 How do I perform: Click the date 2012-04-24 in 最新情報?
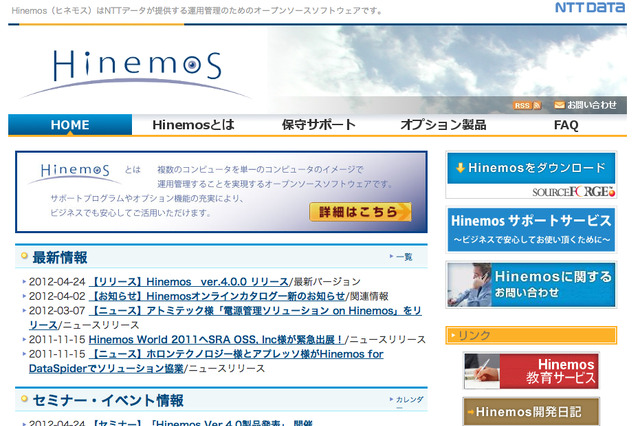[57, 282]
